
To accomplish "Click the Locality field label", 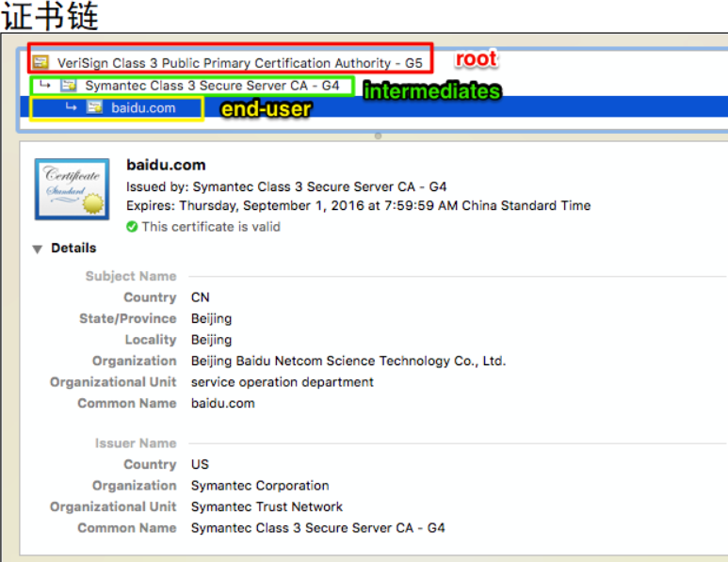I will [151, 340].
